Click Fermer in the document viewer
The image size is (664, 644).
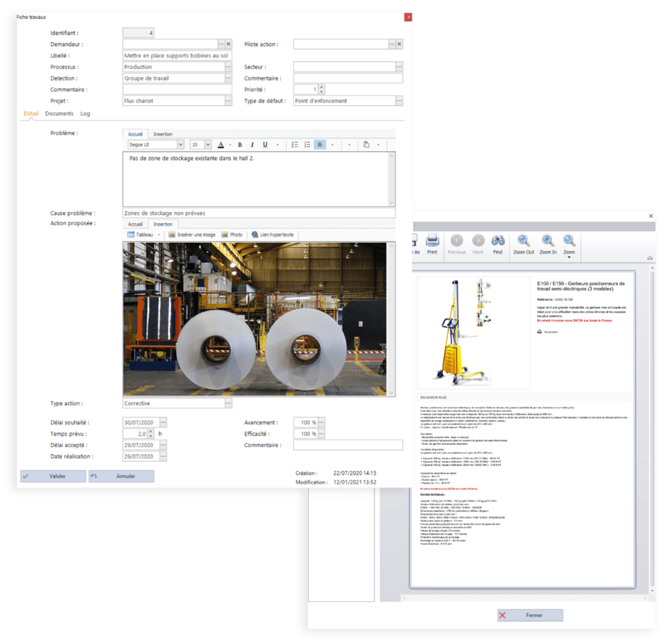(x=530, y=615)
